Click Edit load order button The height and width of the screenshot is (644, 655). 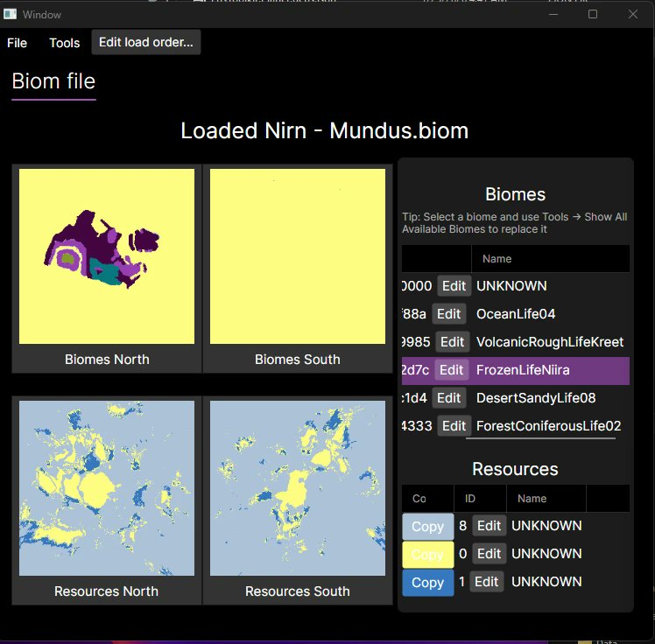click(x=145, y=42)
